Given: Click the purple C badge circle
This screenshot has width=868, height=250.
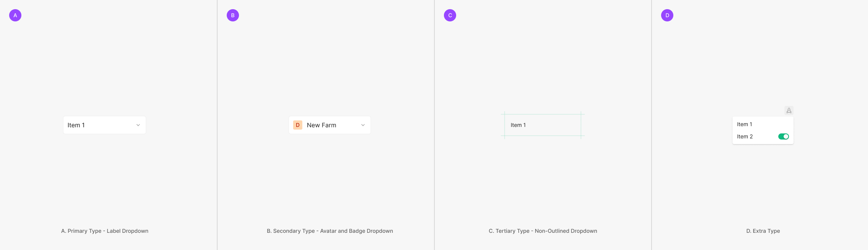Looking at the screenshot, I should point(450,15).
